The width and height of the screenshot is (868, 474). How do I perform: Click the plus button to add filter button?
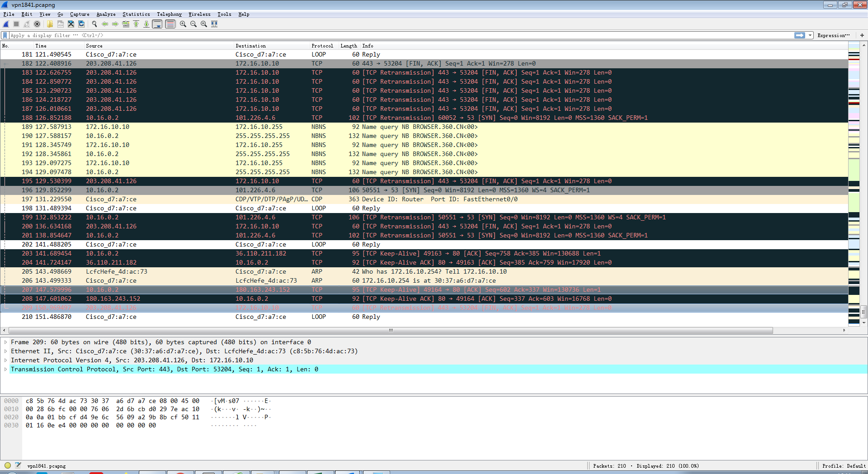[862, 35]
